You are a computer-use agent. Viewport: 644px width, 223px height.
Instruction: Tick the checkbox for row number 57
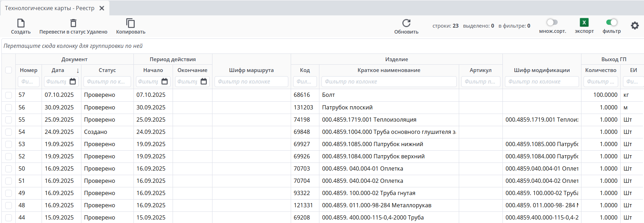coord(9,95)
